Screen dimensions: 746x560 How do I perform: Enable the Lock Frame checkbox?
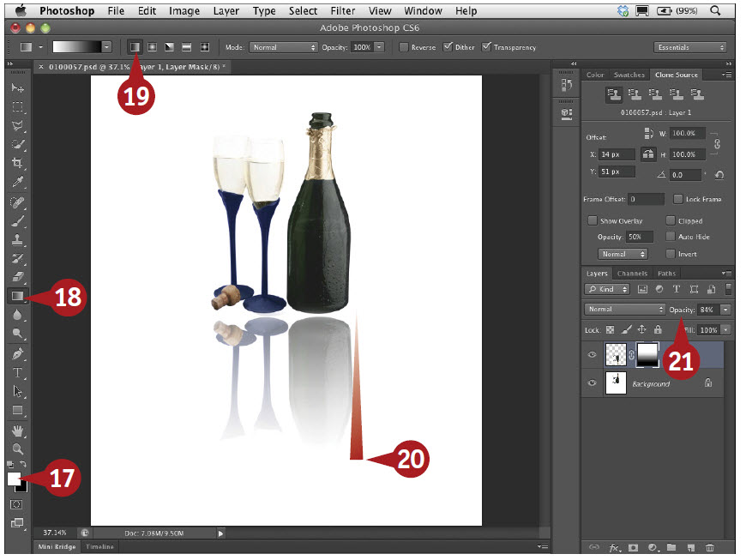(x=678, y=199)
